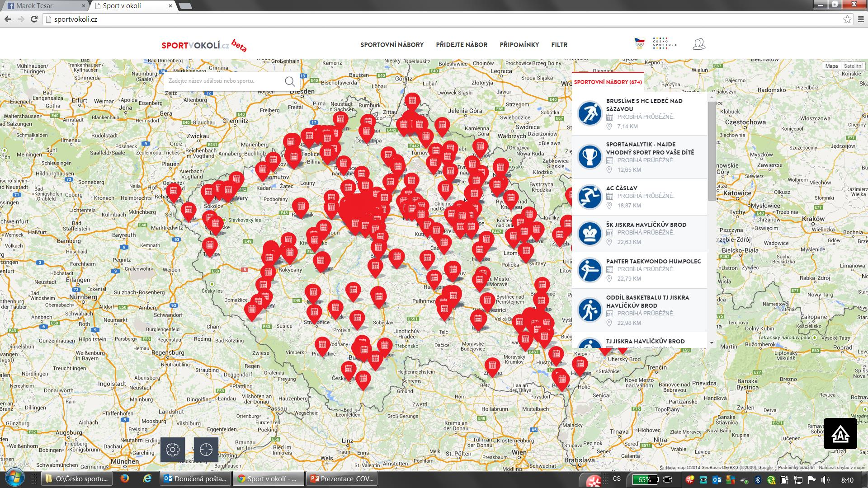
Task: Click the Podmínky použití map link
Action: pyautogui.click(x=795, y=468)
